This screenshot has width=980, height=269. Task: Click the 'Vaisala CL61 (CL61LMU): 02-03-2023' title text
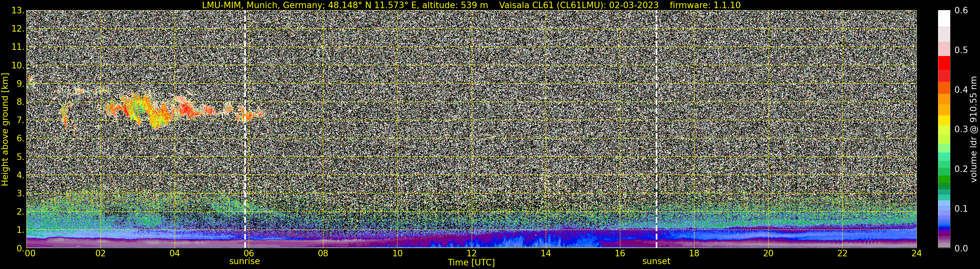[579, 5]
